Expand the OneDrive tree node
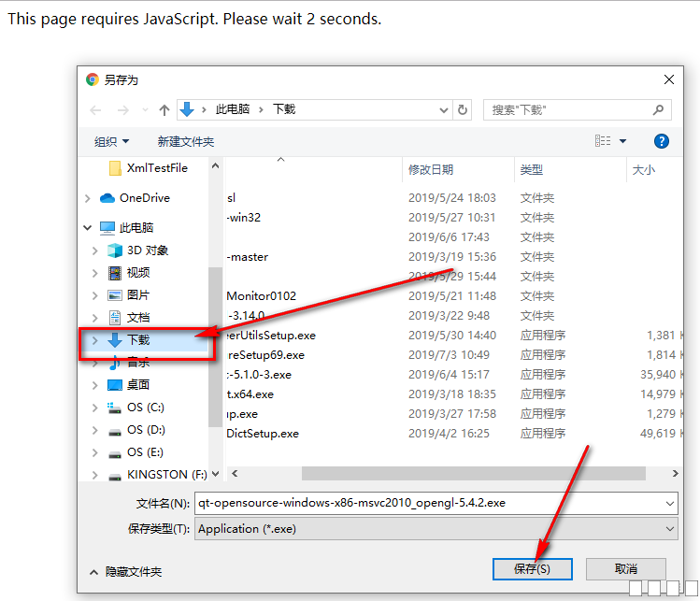The image size is (700, 601). coord(88,198)
